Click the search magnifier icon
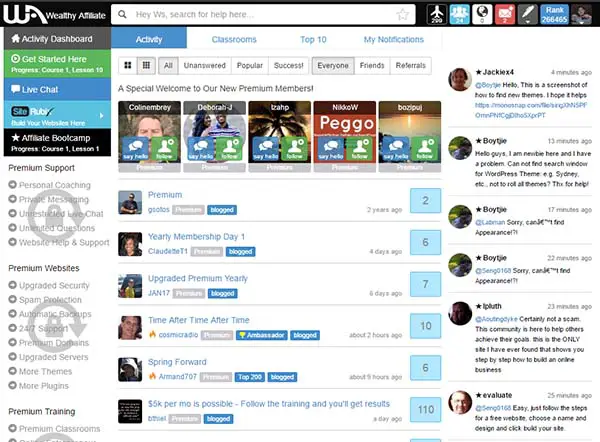The height and width of the screenshot is (442, 600). [122, 15]
